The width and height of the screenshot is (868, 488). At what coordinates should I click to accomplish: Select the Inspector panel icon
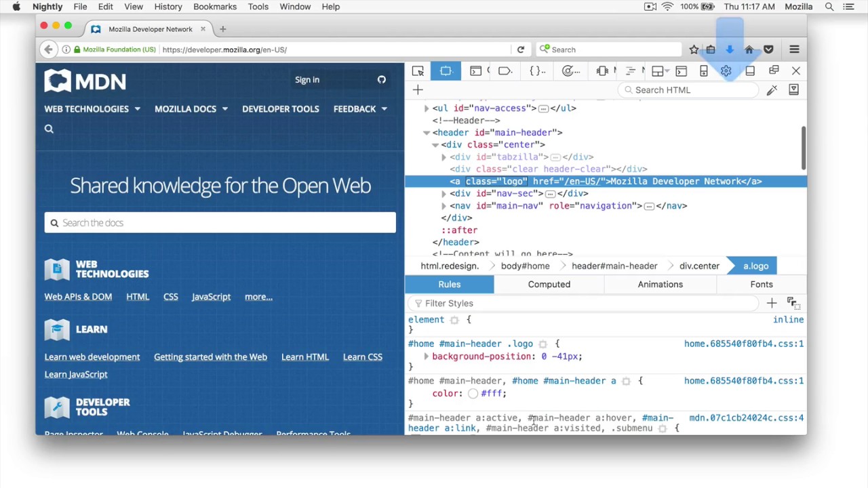446,71
